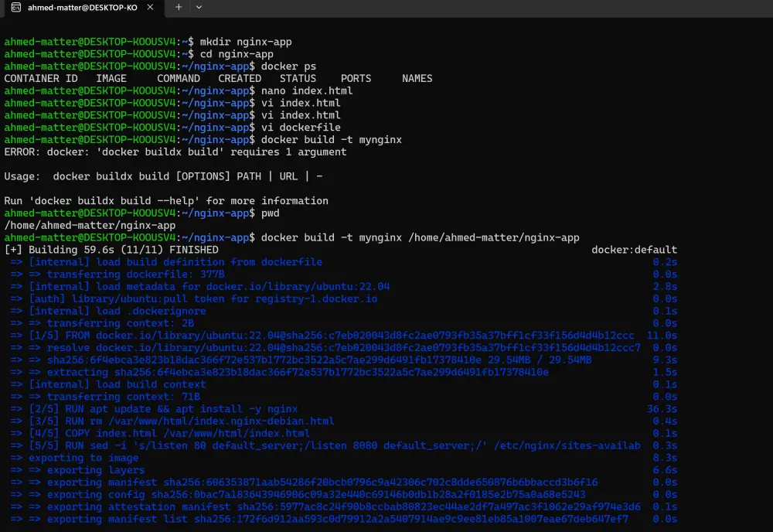Click 'exporting manifest list sha256:172f6d' line
Viewport: 773px width, 532px height.
point(319,519)
